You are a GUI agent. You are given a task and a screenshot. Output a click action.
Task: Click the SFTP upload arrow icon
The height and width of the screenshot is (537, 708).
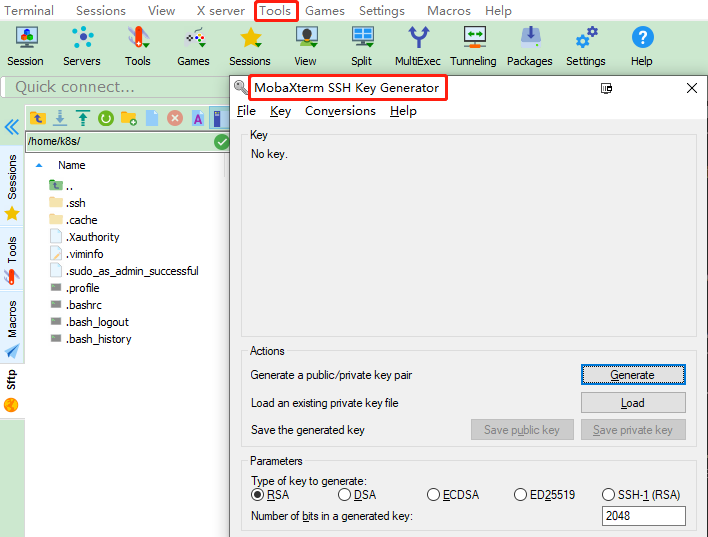[83, 118]
